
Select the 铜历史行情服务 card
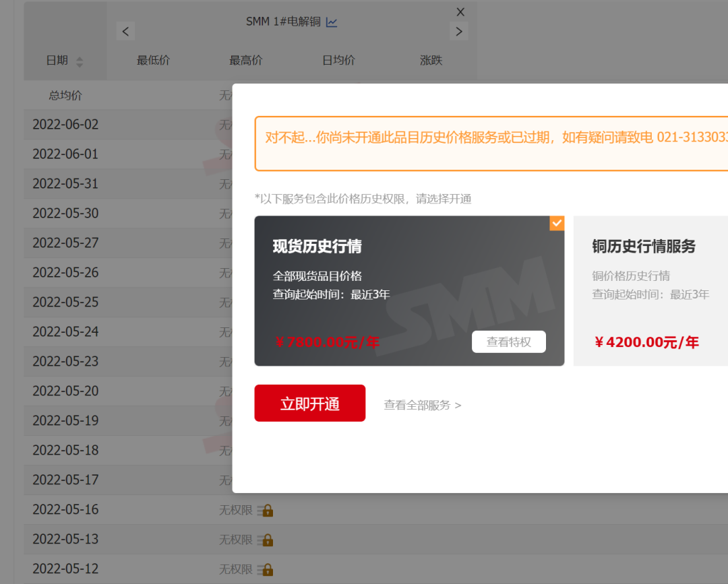pyautogui.click(x=651, y=291)
